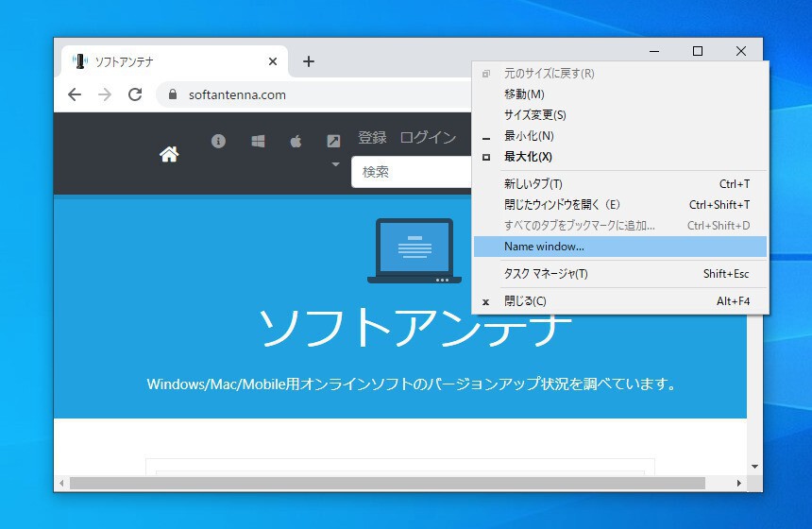Select 最小化(N) in the context menu
The height and width of the screenshot is (529, 812).
(x=620, y=136)
